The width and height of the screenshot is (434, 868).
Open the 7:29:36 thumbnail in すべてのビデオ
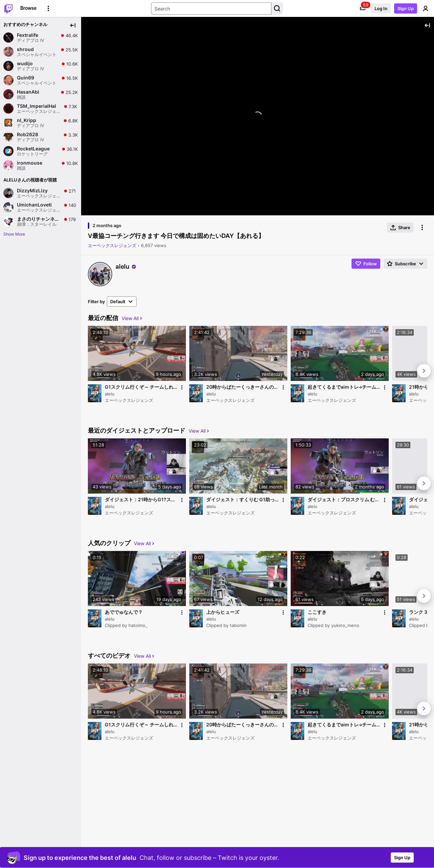point(340,691)
